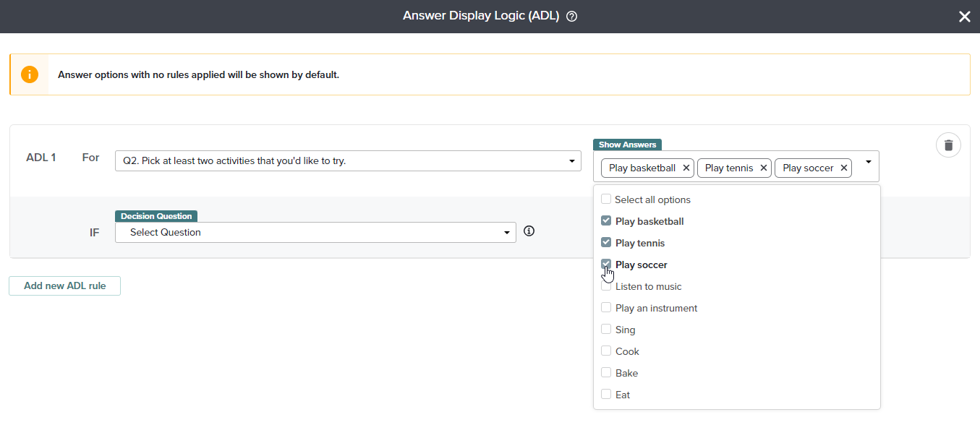The image size is (980, 425).
Task: Remove the Play tennis answer chip
Action: click(x=763, y=168)
